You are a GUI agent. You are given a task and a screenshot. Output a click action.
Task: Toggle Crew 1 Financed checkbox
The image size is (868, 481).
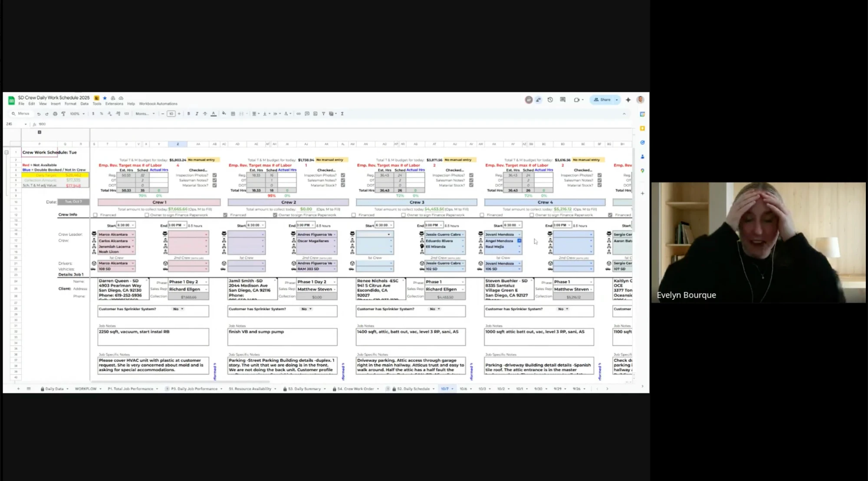pyautogui.click(x=95, y=215)
